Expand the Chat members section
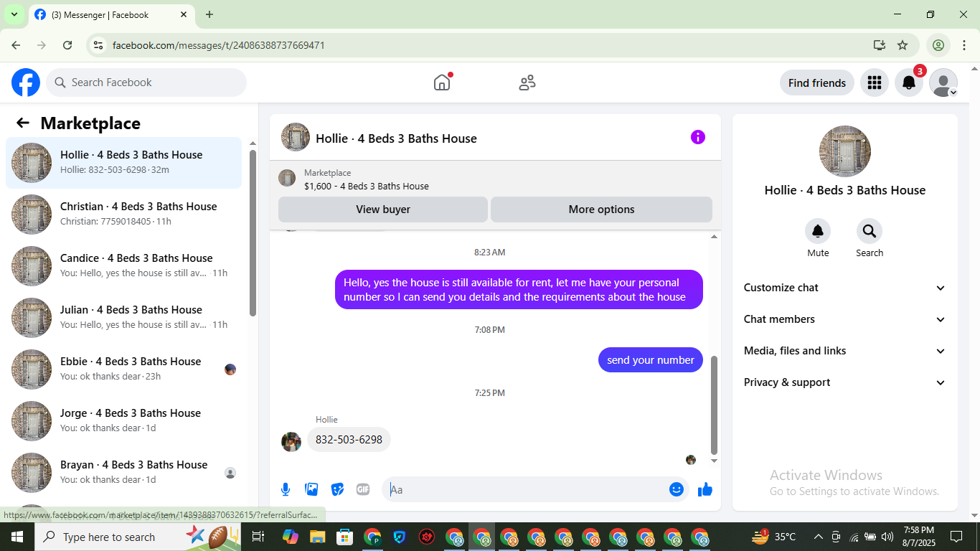 pos(845,319)
